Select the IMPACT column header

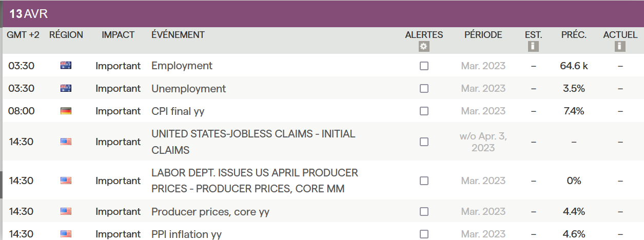coord(118,35)
